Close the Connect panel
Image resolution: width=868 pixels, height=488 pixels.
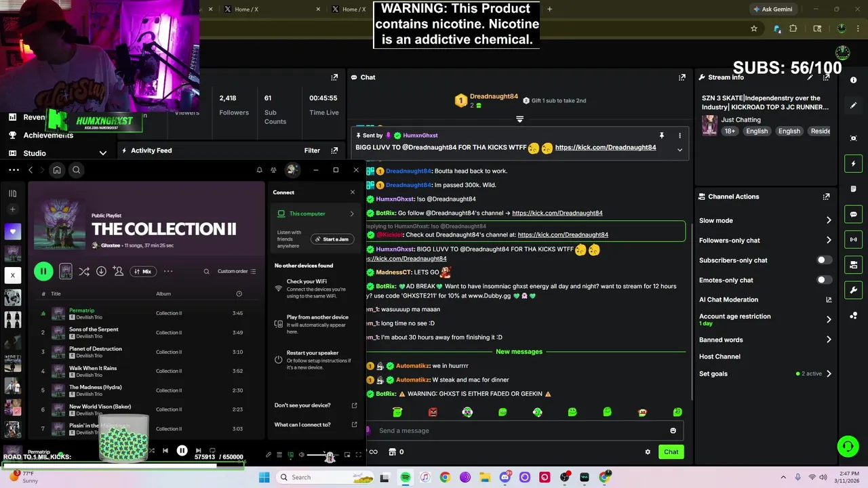coord(352,192)
